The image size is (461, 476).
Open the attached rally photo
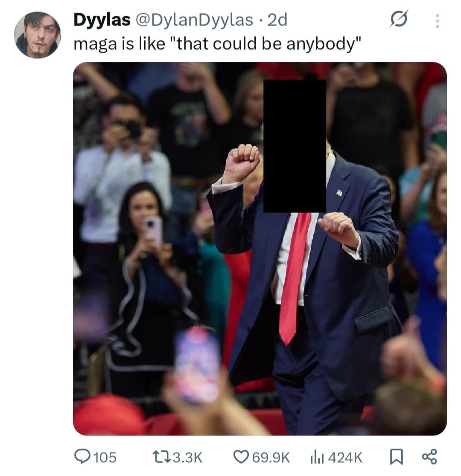coord(260,249)
